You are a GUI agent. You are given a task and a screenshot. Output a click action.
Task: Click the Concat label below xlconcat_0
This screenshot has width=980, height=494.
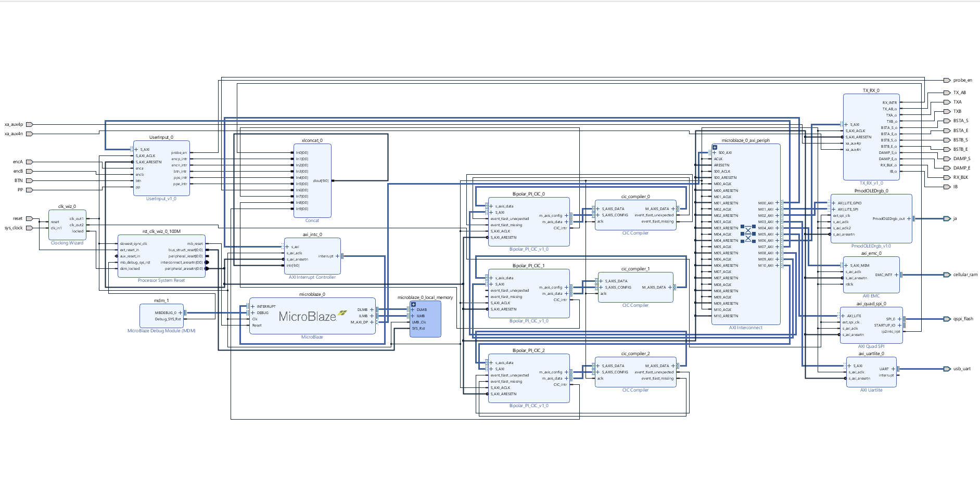312,221
